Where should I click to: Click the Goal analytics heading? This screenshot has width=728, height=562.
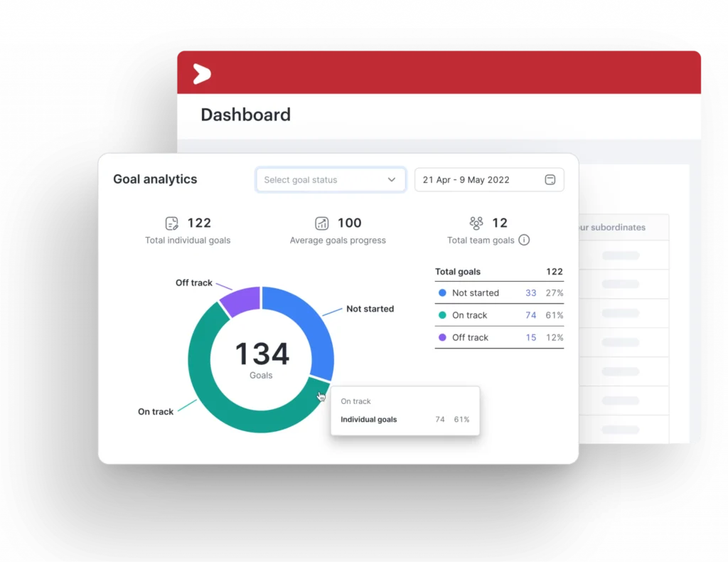pos(154,179)
